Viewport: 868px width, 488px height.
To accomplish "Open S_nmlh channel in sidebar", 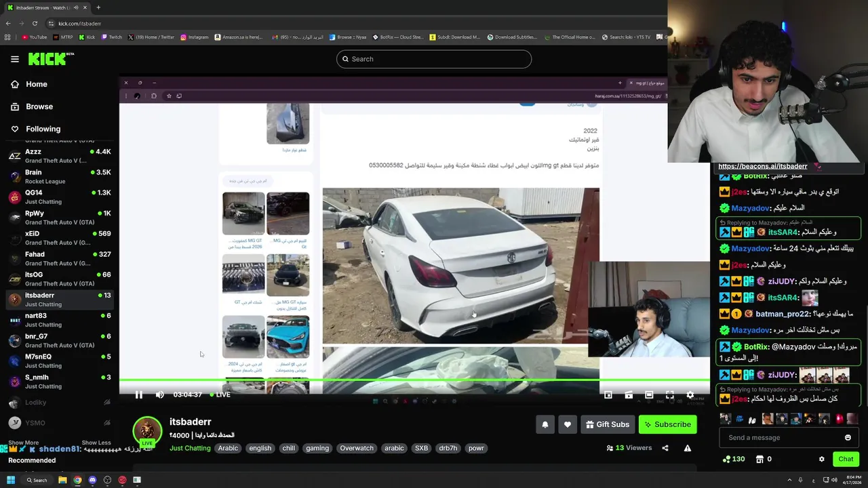I will click(60, 382).
